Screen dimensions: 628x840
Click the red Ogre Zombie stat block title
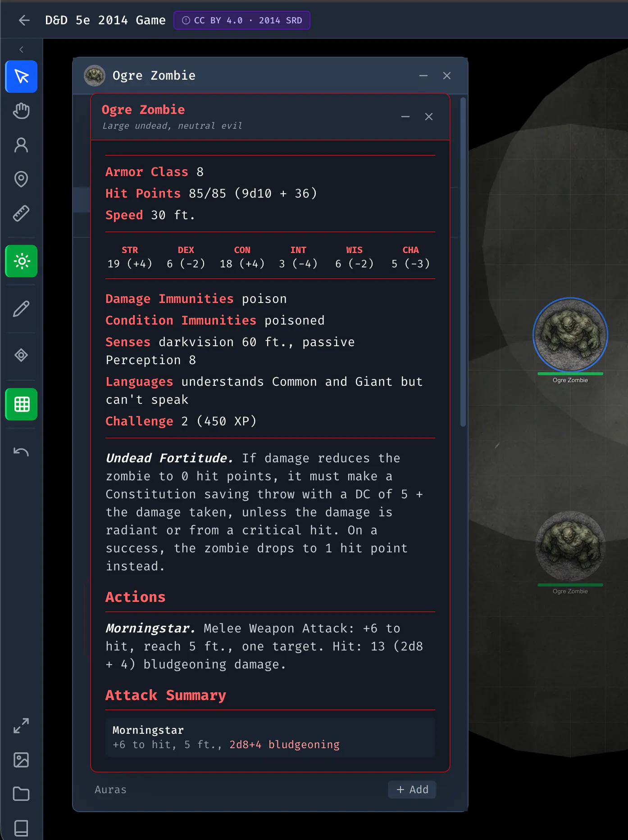(143, 110)
